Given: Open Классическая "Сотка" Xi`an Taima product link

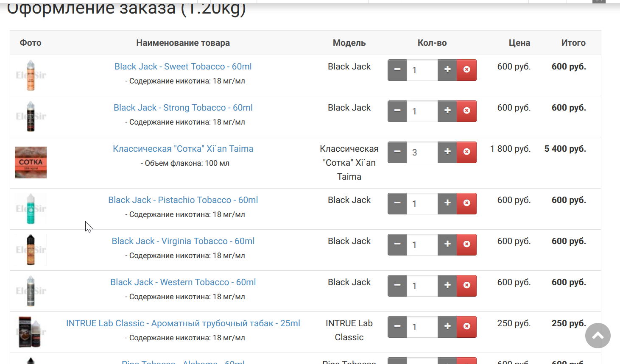Looking at the screenshot, I should pyautogui.click(x=183, y=149).
